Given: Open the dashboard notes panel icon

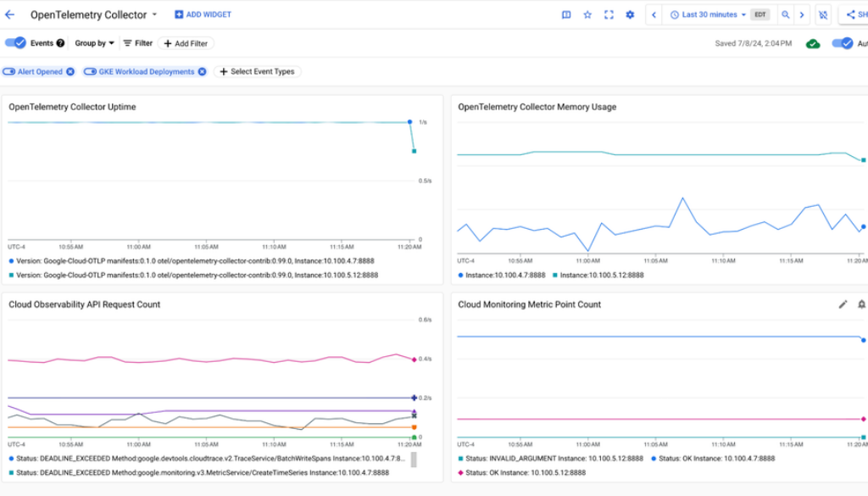Looking at the screenshot, I should coord(566,14).
